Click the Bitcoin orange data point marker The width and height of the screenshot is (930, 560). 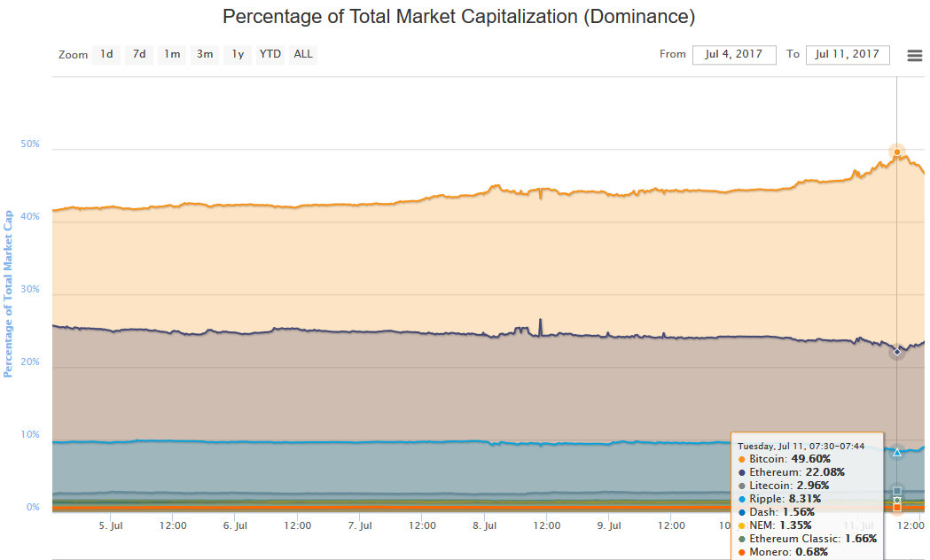pyautogui.click(x=897, y=152)
